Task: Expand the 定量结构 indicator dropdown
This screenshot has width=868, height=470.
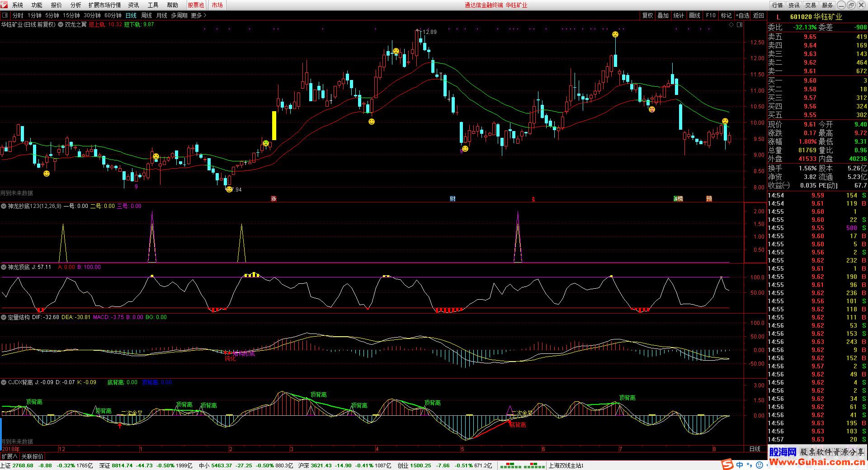Action: (4, 317)
